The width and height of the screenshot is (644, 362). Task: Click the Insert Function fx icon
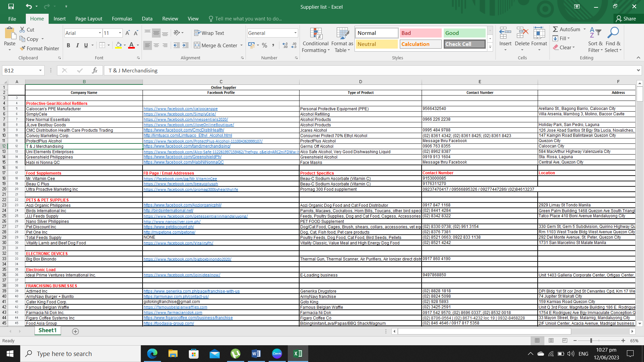(95, 70)
